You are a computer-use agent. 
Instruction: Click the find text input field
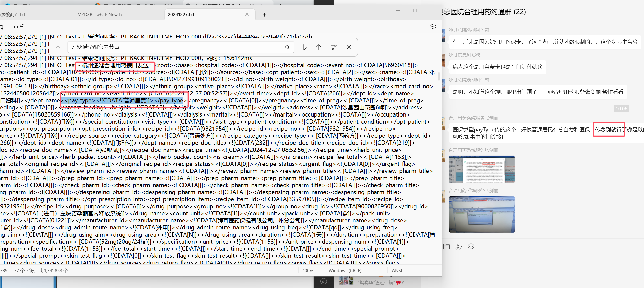[176, 47]
